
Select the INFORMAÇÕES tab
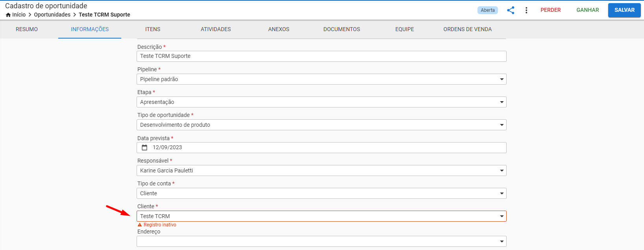90,29
